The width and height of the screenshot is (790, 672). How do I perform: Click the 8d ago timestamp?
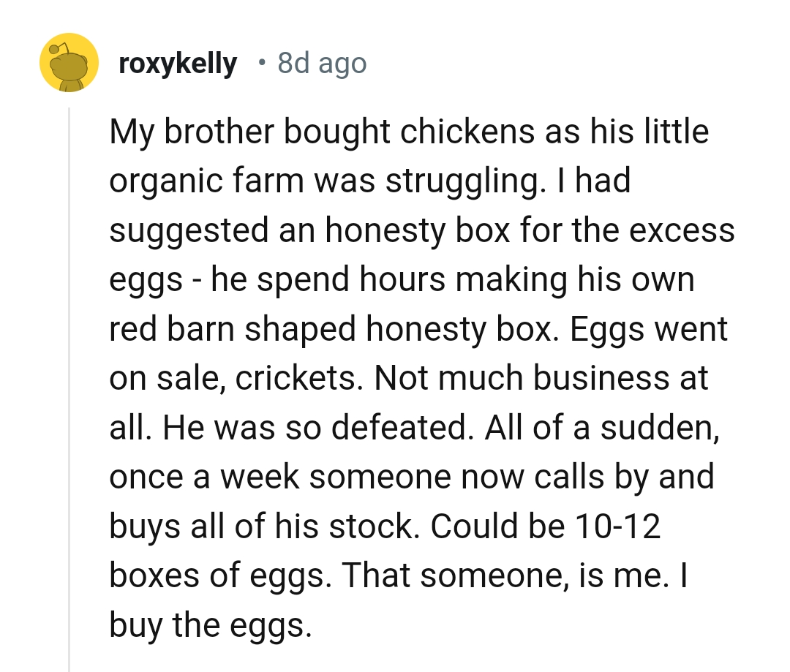coord(321,62)
